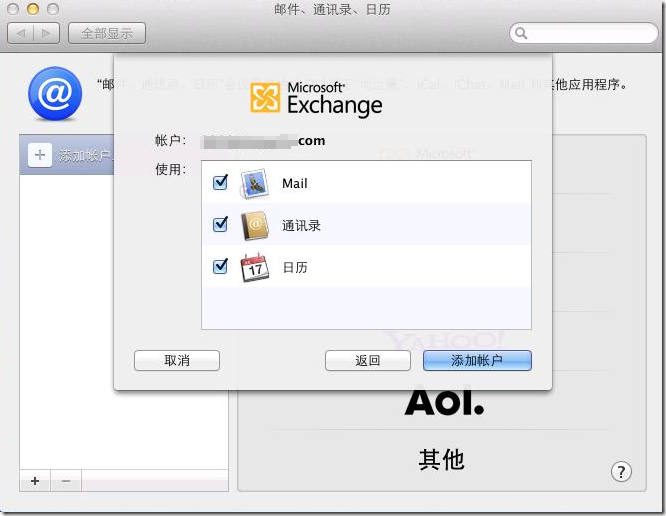This screenshot has height=516, width=666.
Task: Choose 其他 account type
Action: coord(442,460)
